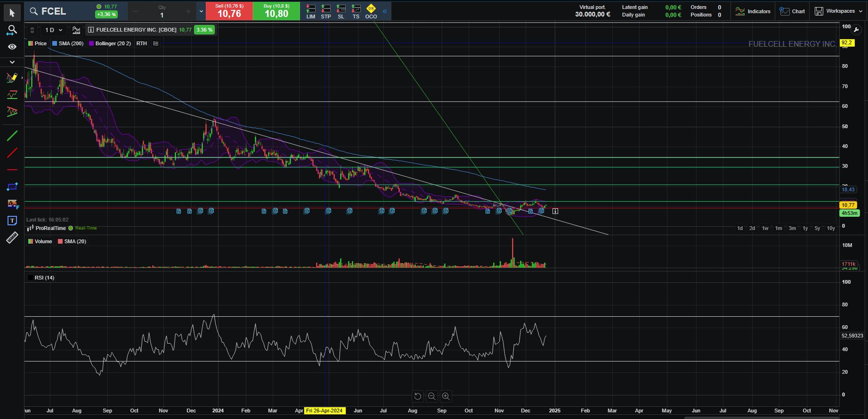The height and width of the screenshot is (419, 868).
Task: Open the 1 D timeframe dropdown
Action: [54, 30]
